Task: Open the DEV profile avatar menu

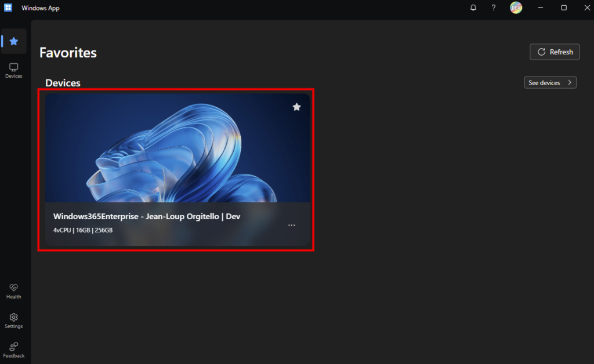Action: 516,8
